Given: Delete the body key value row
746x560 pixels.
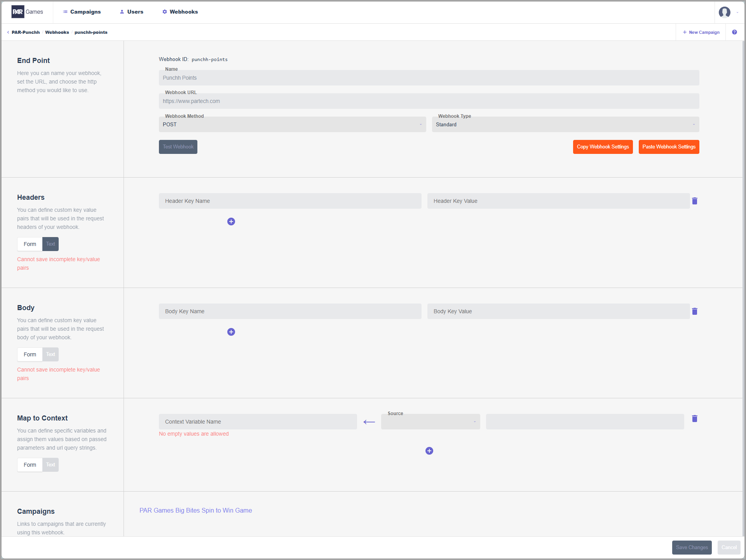Looking at the screenshot, I should click(x=695, y=311).
